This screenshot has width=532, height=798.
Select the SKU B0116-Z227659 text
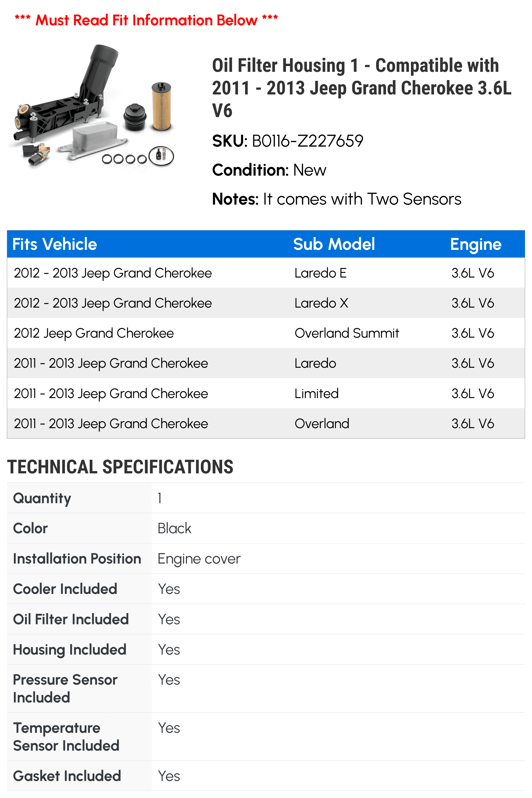pyautogui.click(x=288, y=141)
